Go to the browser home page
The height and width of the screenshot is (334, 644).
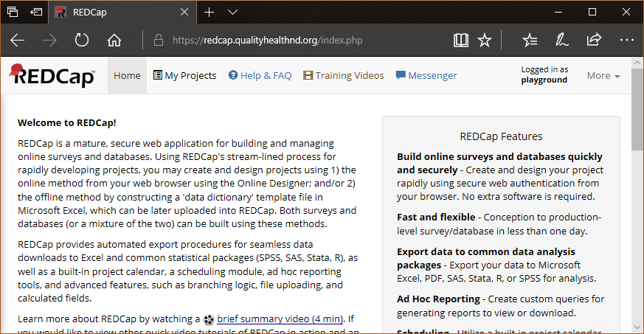(114, 41)
